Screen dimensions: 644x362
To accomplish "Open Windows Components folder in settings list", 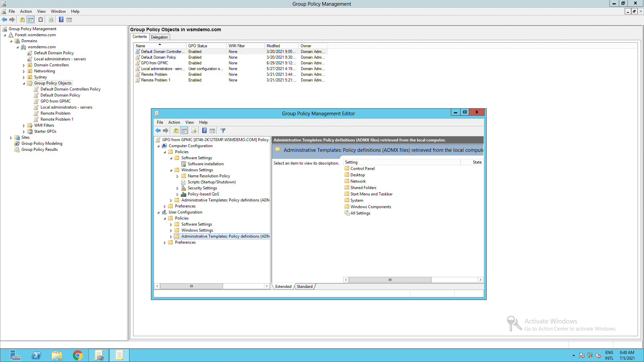I will (371, 207).
